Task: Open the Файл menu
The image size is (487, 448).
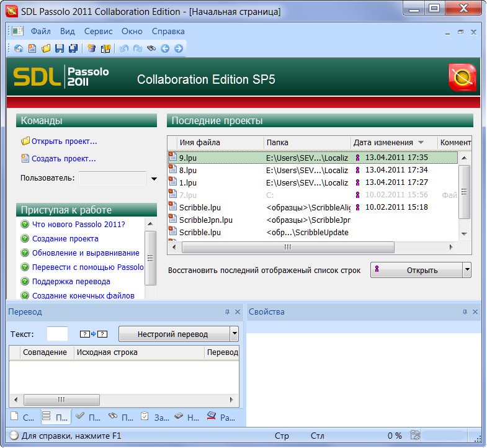Action: (41, 32)
